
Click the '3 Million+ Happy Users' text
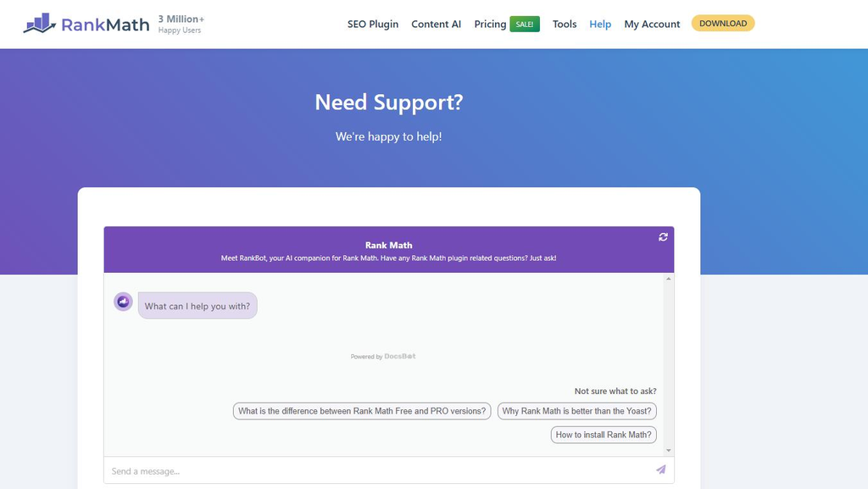[x=181, y=24]
